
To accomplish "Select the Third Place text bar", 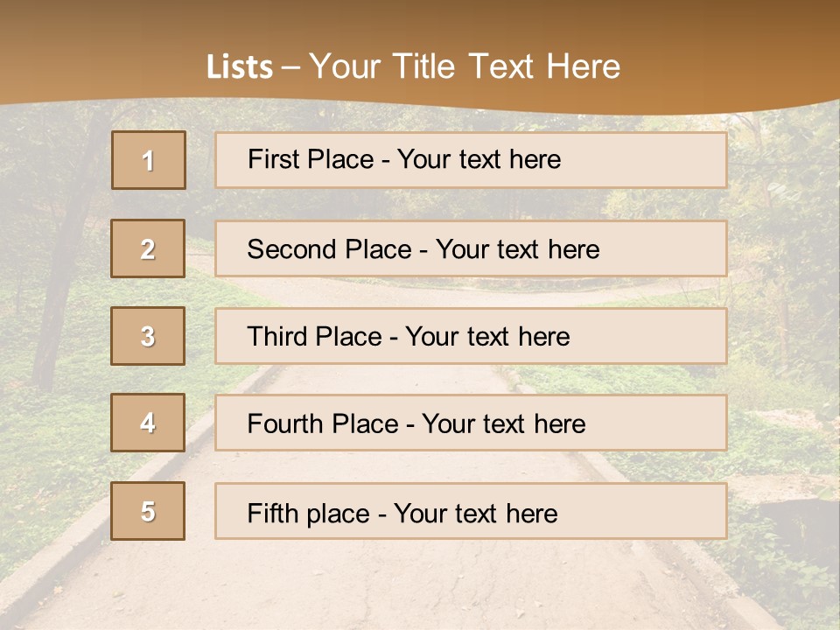I will click(471, 336).
